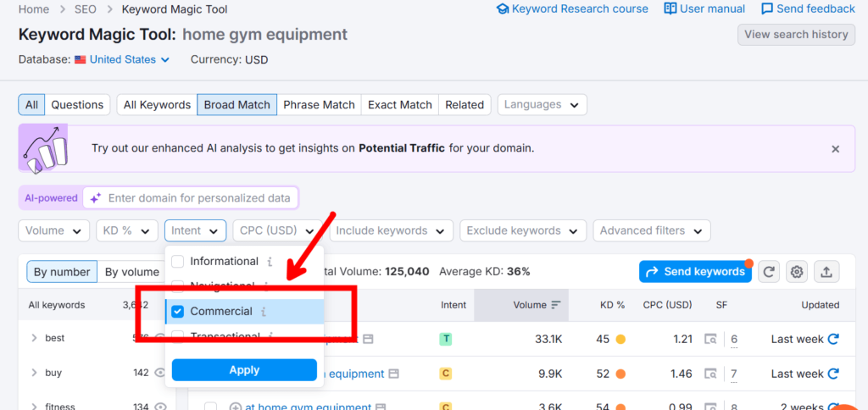Click the Informational info icon
This screenshot has height=410, width=868.
point(270,262)
